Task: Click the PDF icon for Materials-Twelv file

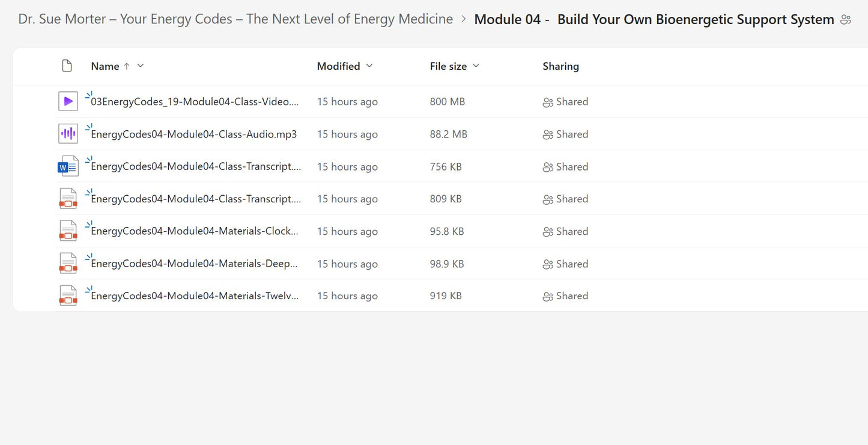Action: pos(68,296)
